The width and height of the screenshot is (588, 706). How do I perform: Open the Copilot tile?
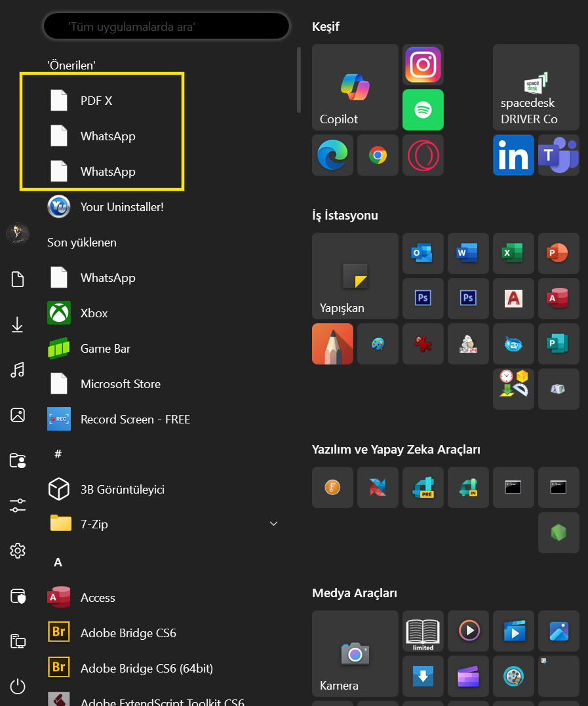[355, 87]
